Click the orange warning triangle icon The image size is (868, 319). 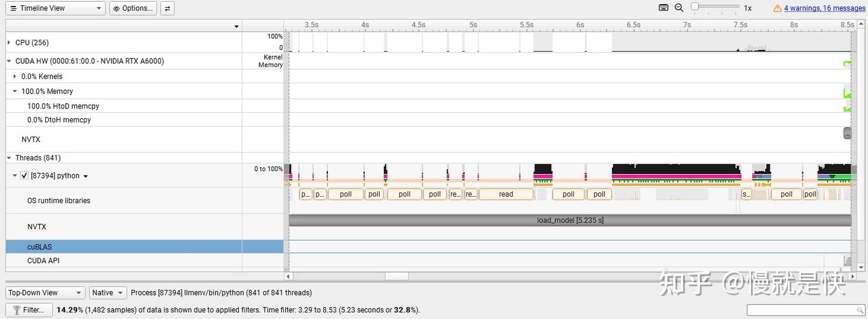[x=778, y=8]
